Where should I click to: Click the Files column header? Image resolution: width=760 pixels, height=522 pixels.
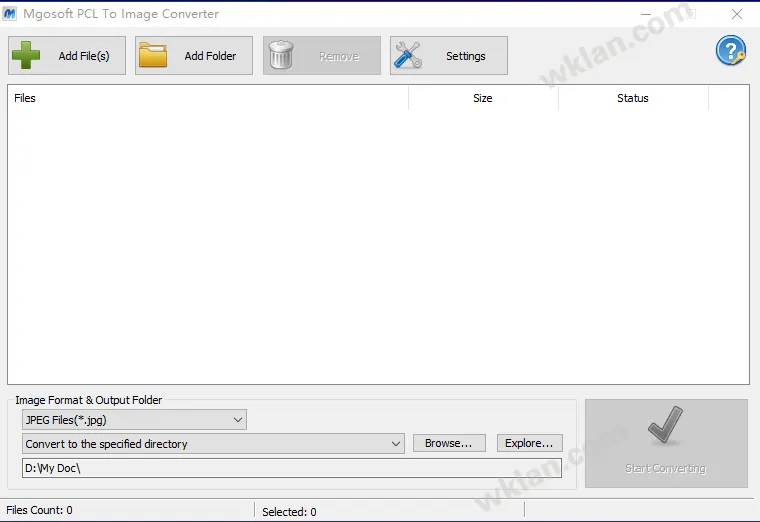(x=208, y=98)
